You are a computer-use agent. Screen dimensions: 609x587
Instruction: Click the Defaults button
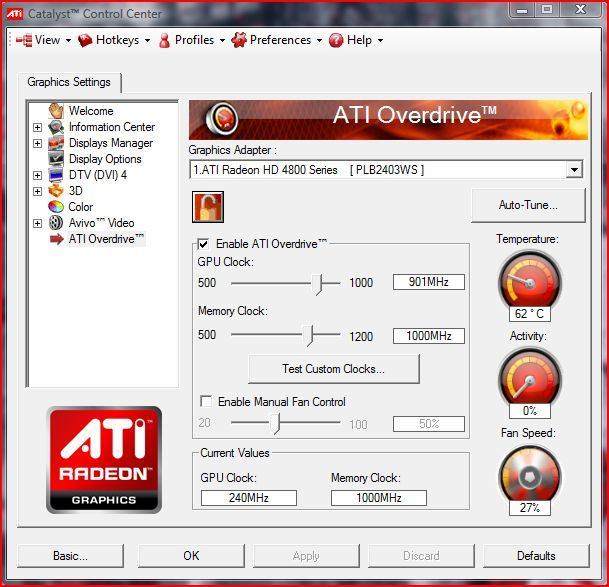tap(536, 556)
